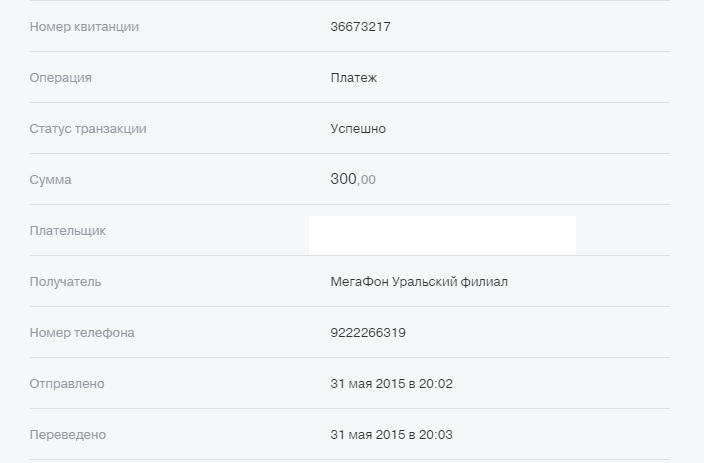This screenshot has width=704, height=463.
Task: Click the Операция label
Action: pyautogui.click(x=61, y=78)
